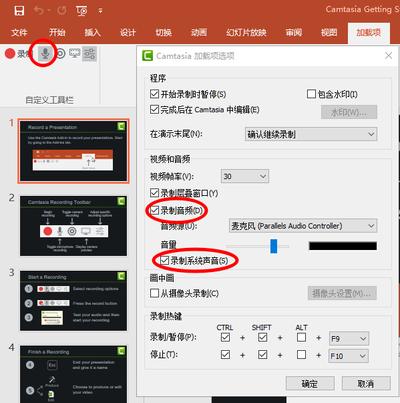Screen dimensions: 400x403
Task: Click the Camtasia logo in dialog title
Action: (x=148, y=55)
